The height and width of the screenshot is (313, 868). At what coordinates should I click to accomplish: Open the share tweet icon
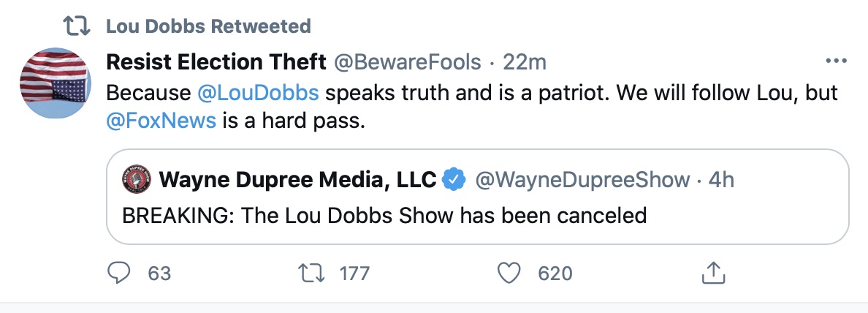[712, 274]
